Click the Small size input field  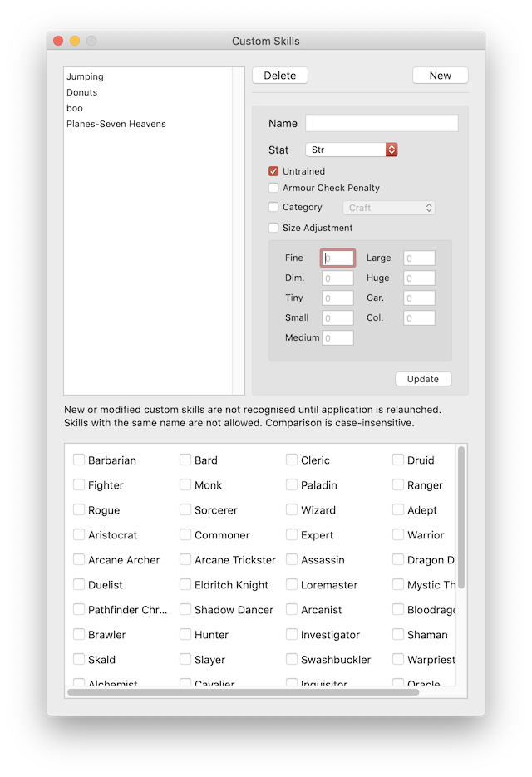337,317
